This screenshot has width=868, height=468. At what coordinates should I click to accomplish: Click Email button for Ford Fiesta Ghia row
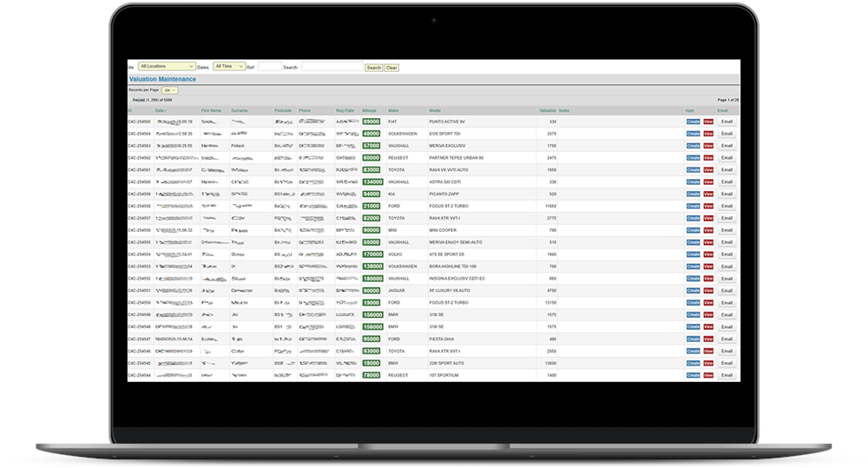[x=727, y=339]
